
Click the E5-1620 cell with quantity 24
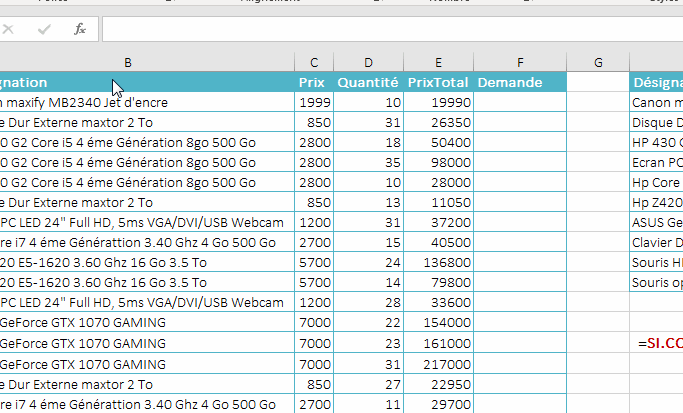click(x=147, y=263)
